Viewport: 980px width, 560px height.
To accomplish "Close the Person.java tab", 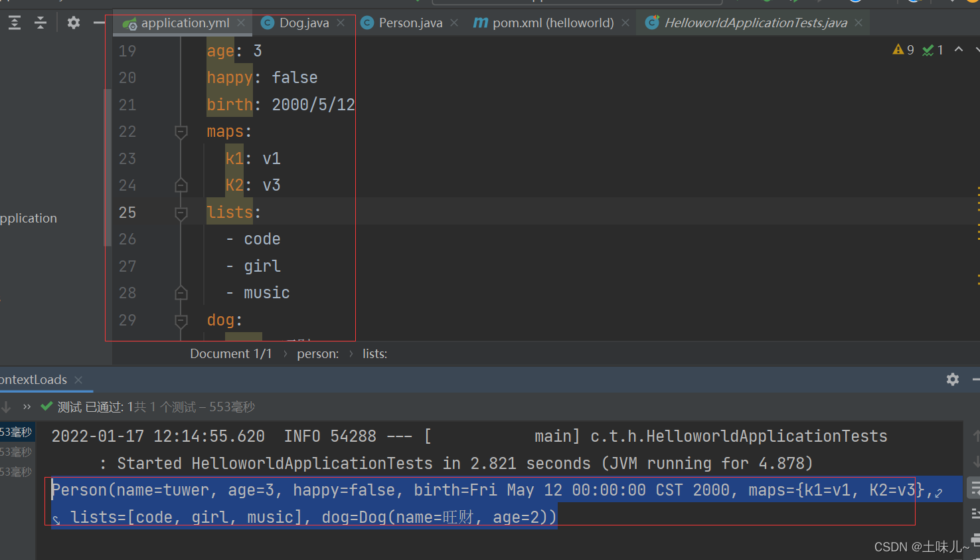I will pos(454,23).
